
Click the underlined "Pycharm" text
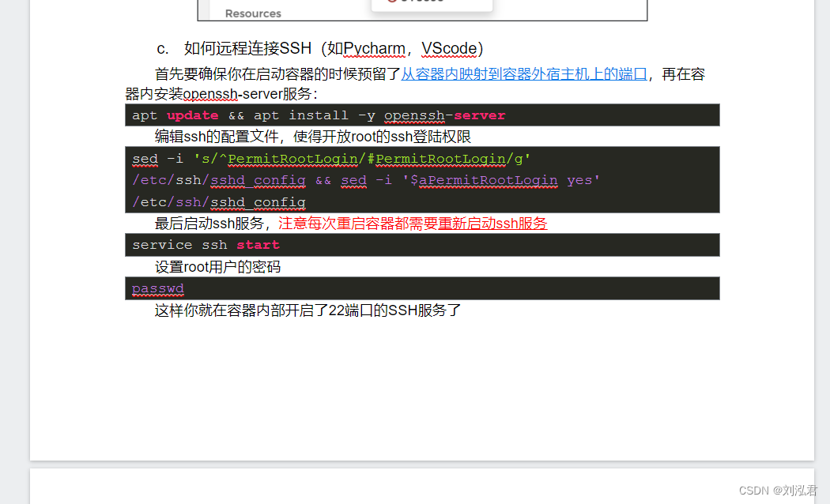373,49
